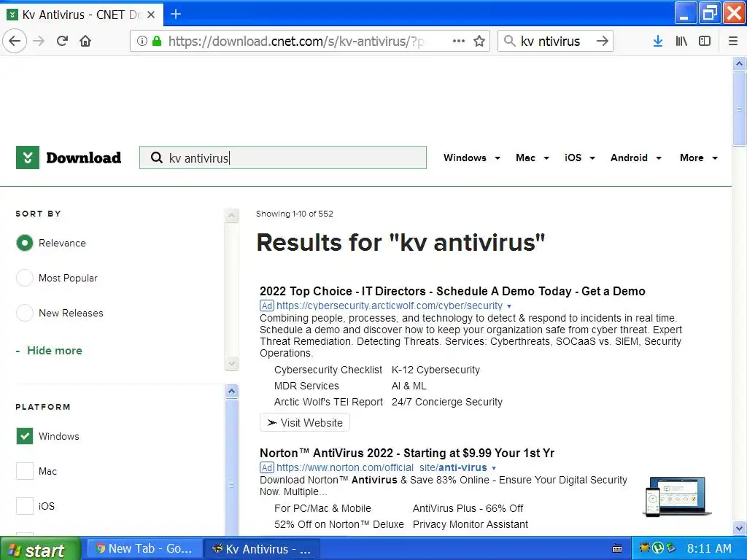Open arcticwolf ad URL dropdown arrow
This screenshot has width=747, height=560.
coord(509,306)
